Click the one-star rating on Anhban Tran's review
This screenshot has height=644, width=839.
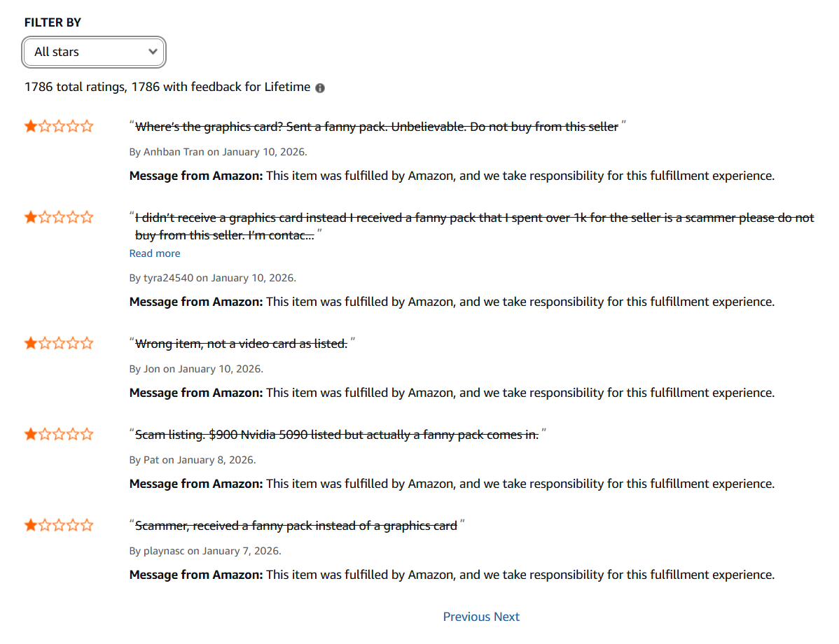[59, 127]
